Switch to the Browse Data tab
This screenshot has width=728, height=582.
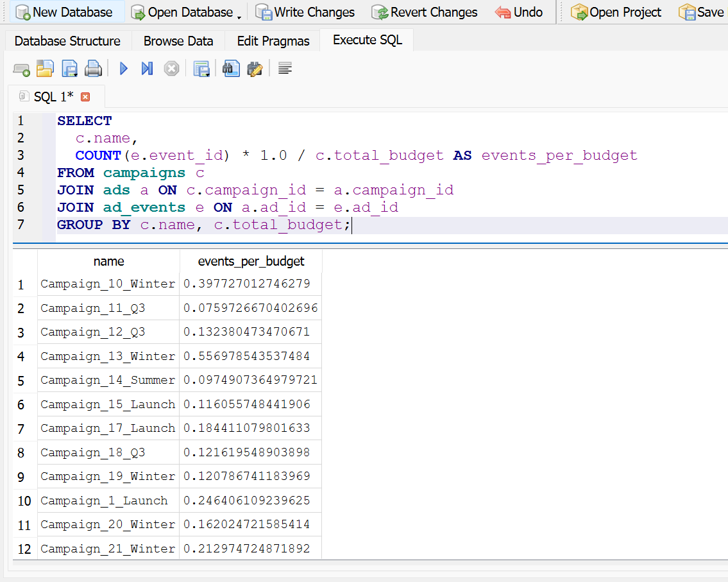178,41
